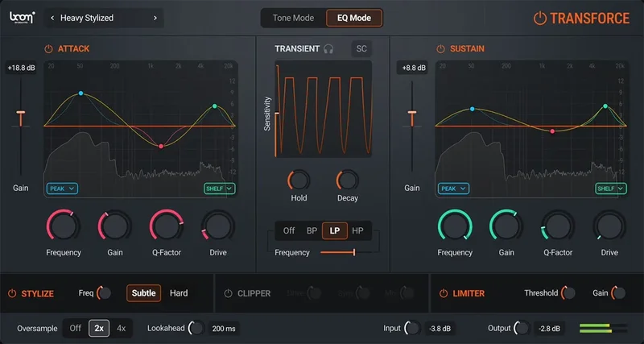Click the Attack Q-Factor knob
Viewport: 644px width, 344px height.
(x=167, y=226)
